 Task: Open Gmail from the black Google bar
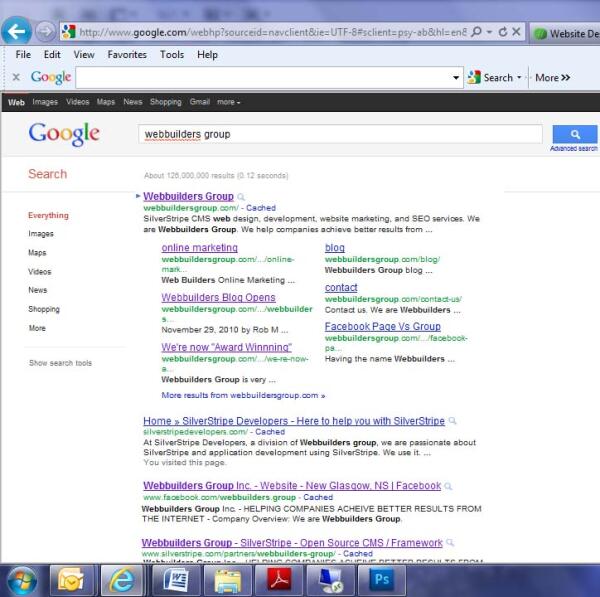point(200,102)
